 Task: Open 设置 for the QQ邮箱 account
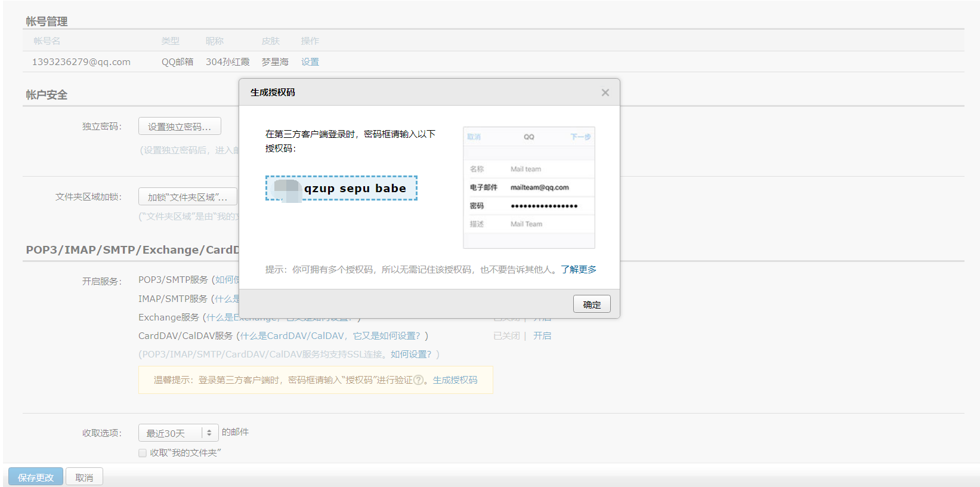tap(310, 62)
